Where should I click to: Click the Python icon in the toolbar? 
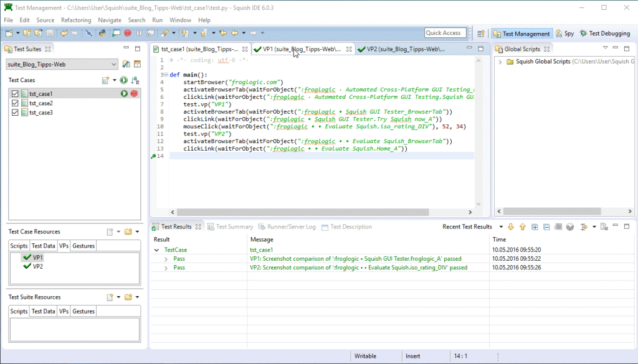click(102, 33)
